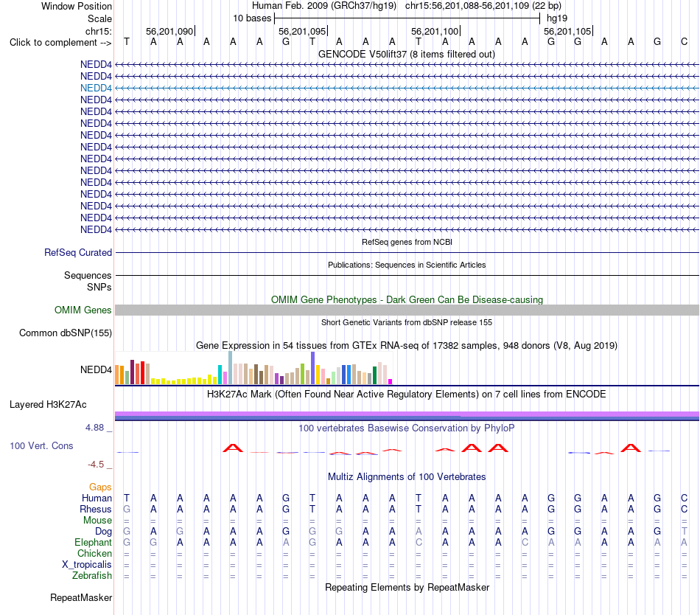Click the 4.88 upper PhyloP axis value
Image resolution: width=700 pixels, height=615 pixels.
click(x=94, y=428)
